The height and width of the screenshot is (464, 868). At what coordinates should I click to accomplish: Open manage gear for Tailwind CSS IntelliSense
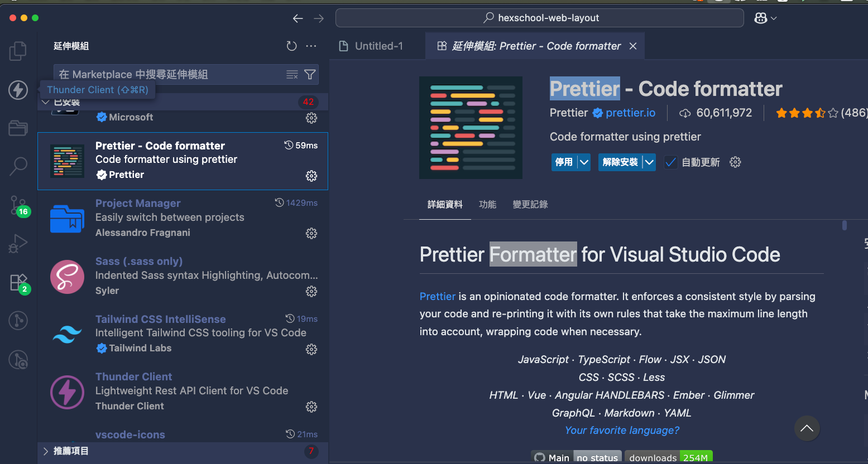311,349
